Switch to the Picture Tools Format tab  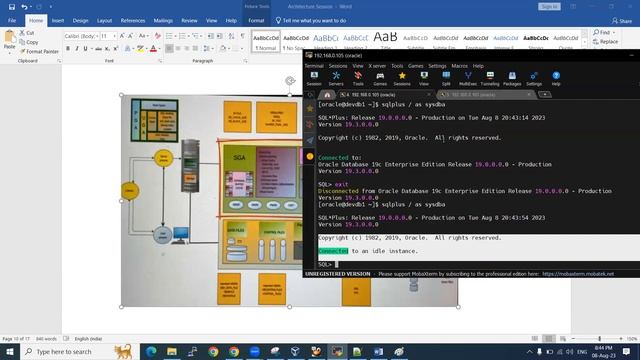click(256, 20)
